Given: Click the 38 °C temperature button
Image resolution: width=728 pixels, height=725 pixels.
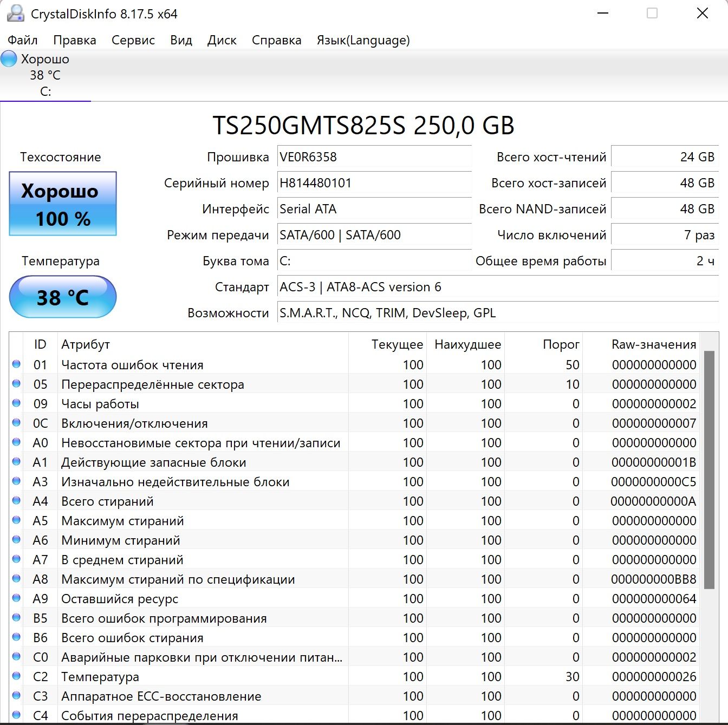Looking at the screenshot, I should pyautogui.click(x=63, y=297).
